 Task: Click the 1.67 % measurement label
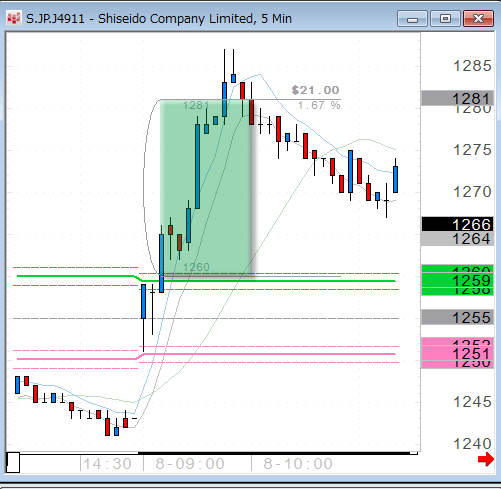(319, 105)
